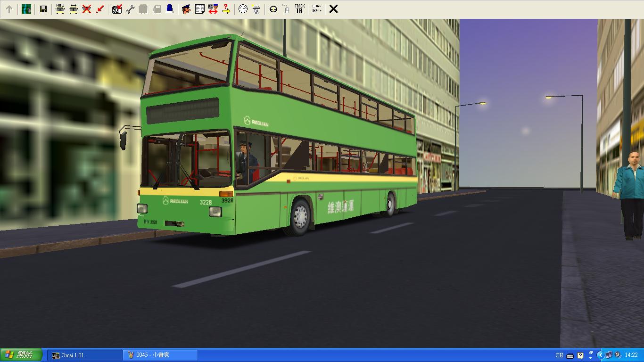Viewport: 644px width, 362px height.
Task: Toggle mouse control icon
Action: click(286, 9)
